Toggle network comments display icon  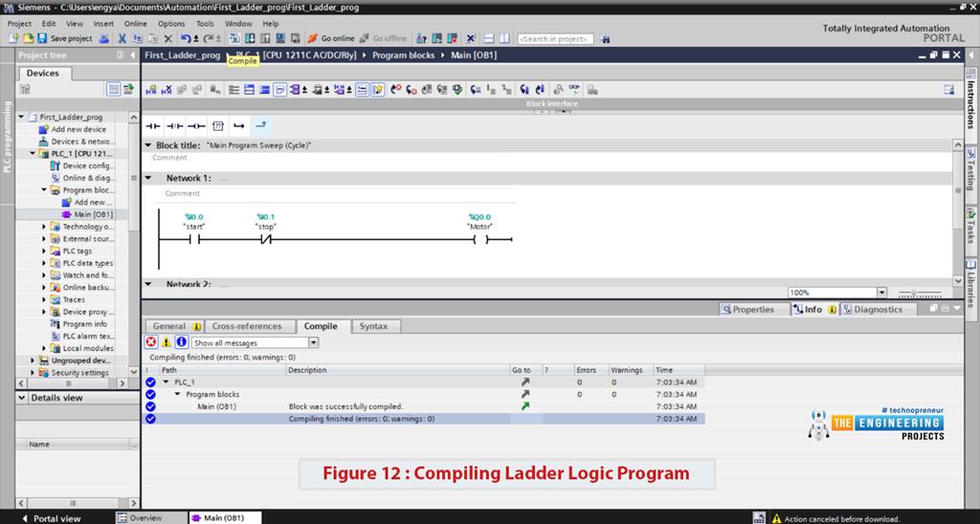tap(280, 90)
